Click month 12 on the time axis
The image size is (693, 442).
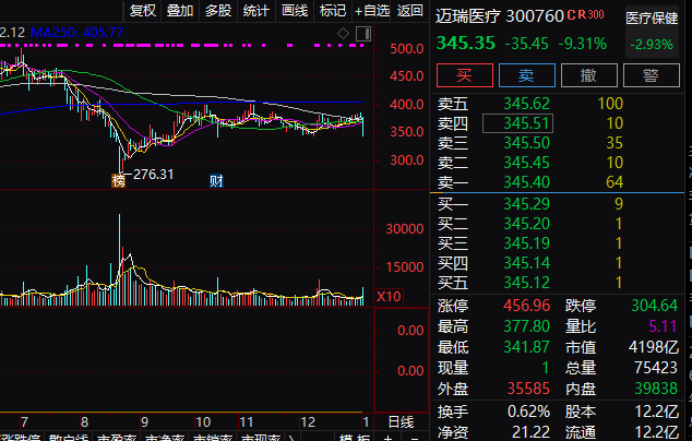click(308, 422)
